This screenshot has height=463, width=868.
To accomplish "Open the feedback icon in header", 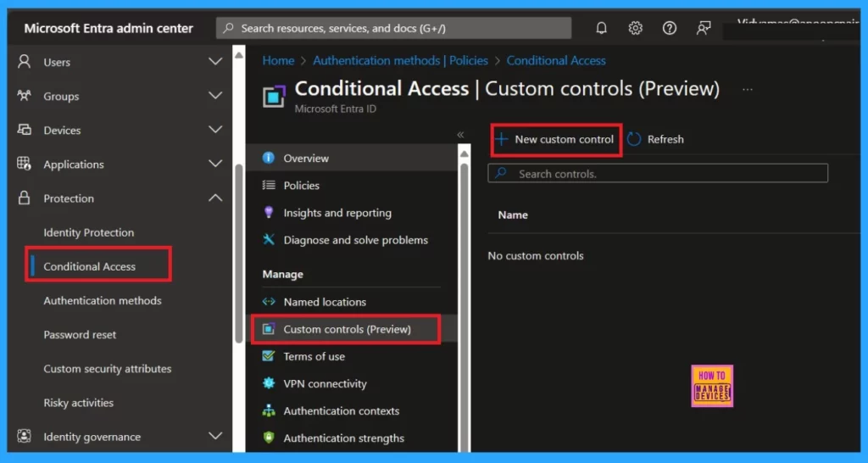I will tap(704, 28).
